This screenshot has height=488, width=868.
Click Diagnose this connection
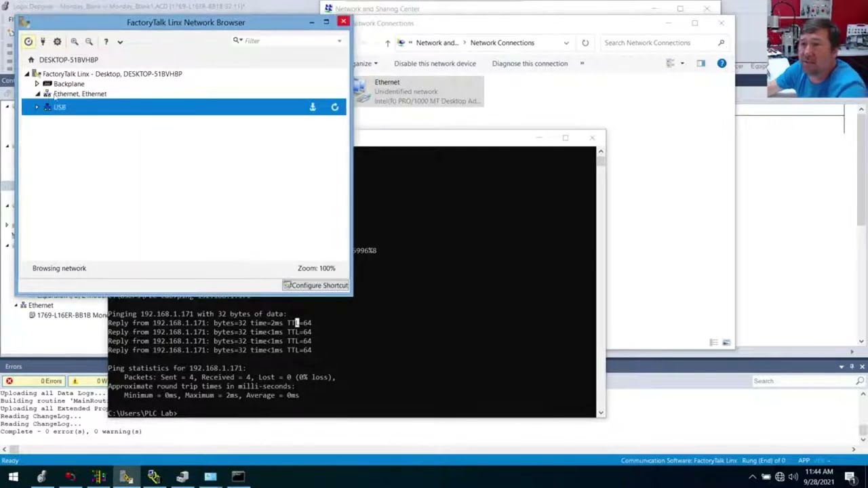pyautogui.click(x=530, y=64)
